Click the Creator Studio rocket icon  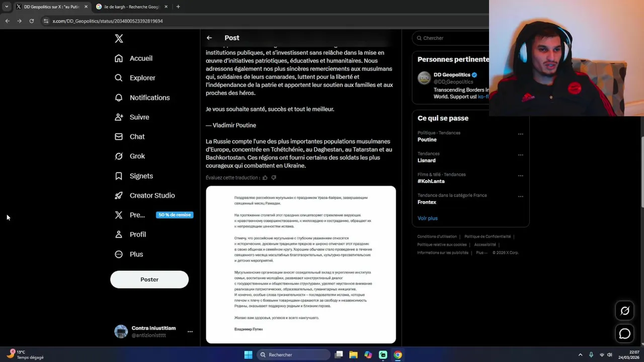[119, 196]
